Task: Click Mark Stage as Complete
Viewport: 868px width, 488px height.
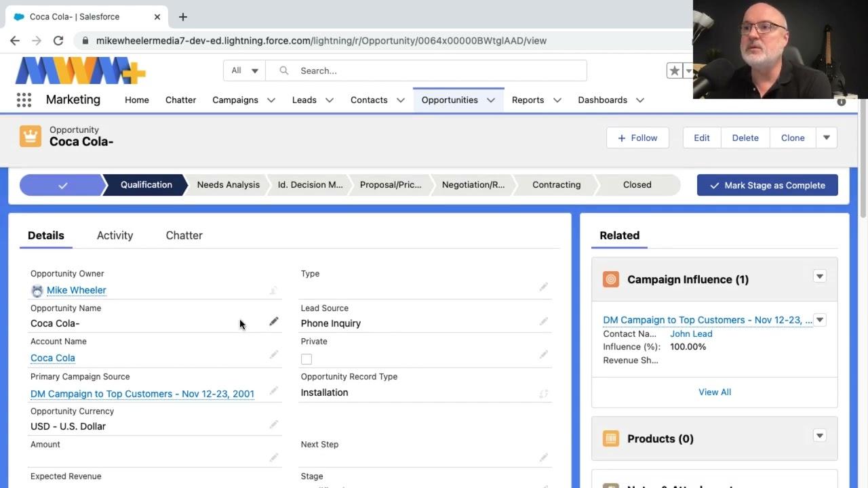Action: (768, 185)
